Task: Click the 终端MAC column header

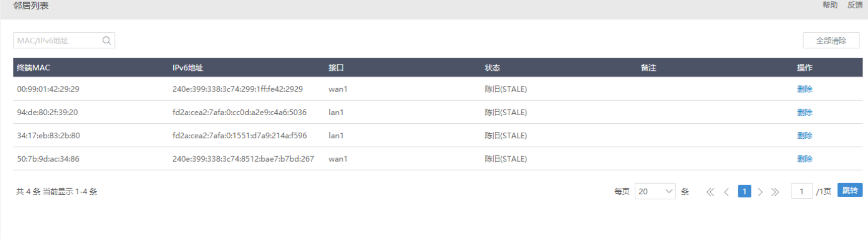Action: [33, 67]
